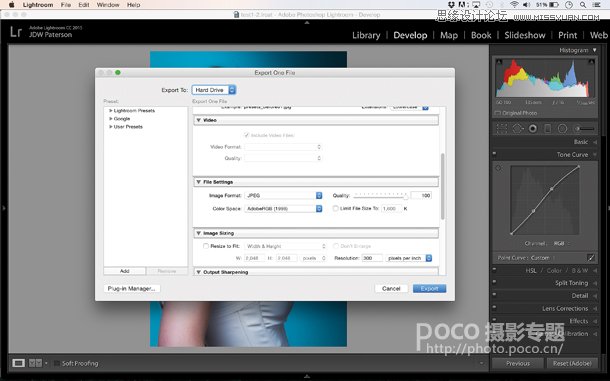Image resolution: width=610 pixels, height=381 pixels.
Task: Open Notification Center in the menu bar
Action: point(597,5)
